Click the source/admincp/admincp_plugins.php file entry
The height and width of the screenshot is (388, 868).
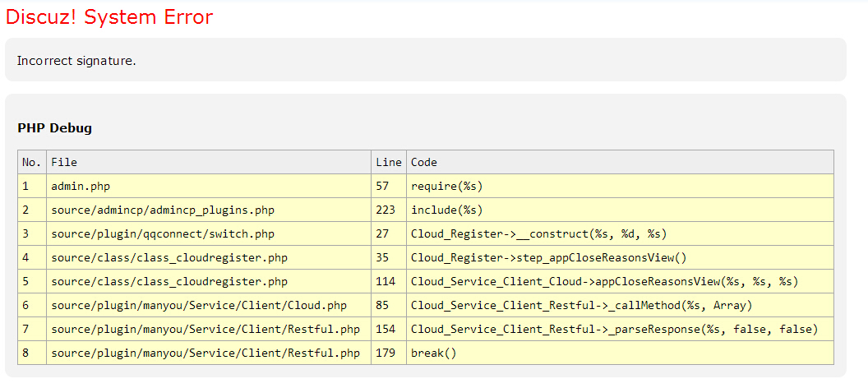point(163,210)
